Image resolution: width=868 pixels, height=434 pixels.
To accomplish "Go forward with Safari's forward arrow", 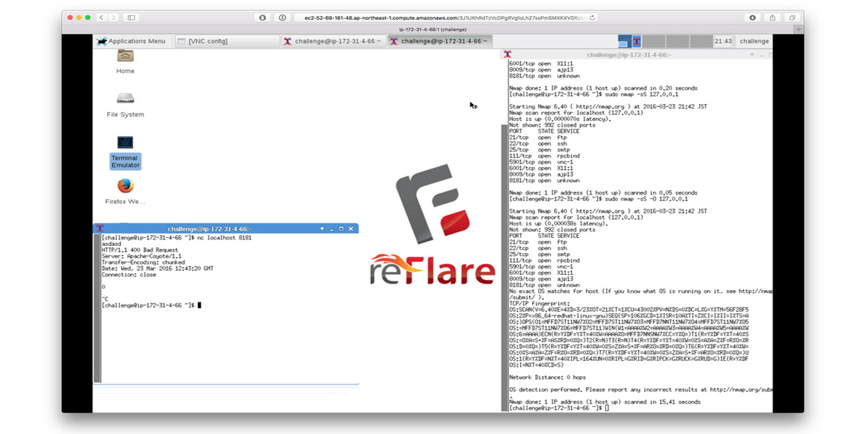I will (x=113, y=17).
